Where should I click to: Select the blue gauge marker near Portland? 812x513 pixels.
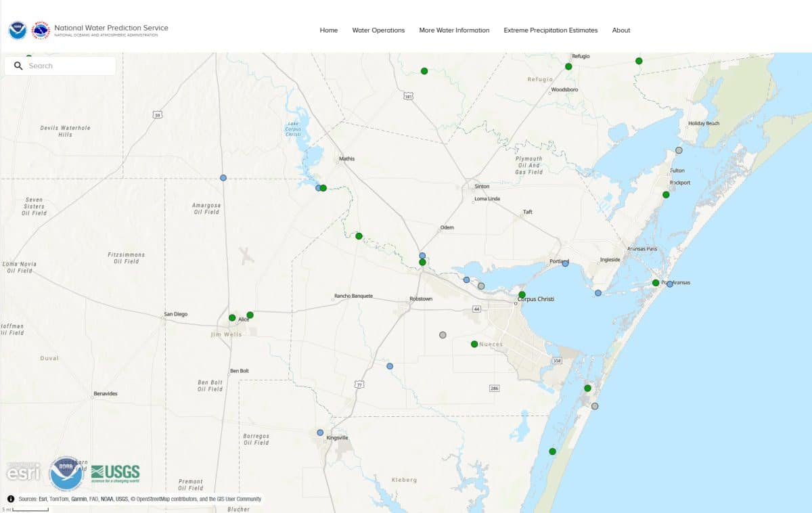(566, 264)
